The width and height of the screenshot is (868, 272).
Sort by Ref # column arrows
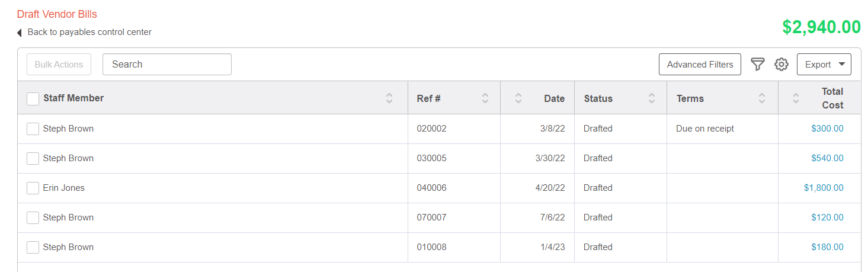[485, 98]
